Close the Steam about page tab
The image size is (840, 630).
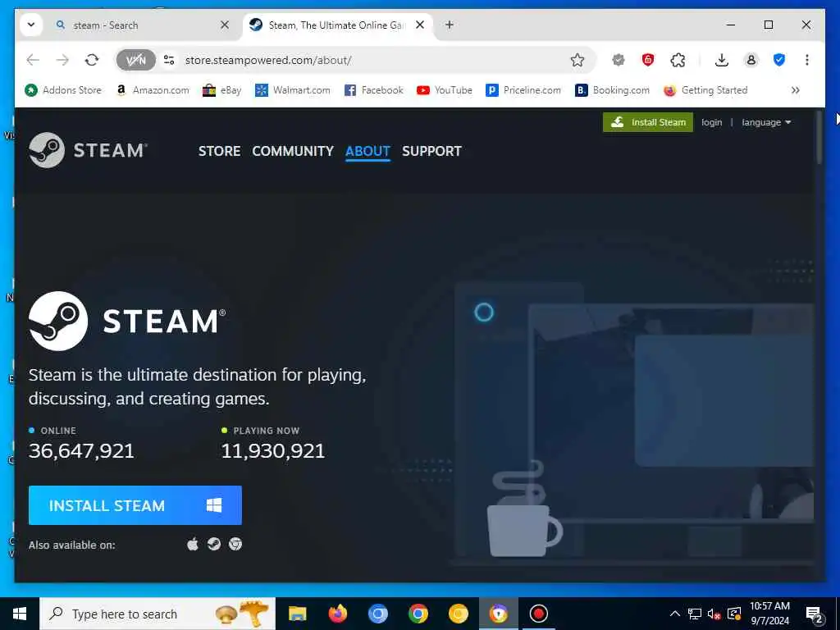420,25
